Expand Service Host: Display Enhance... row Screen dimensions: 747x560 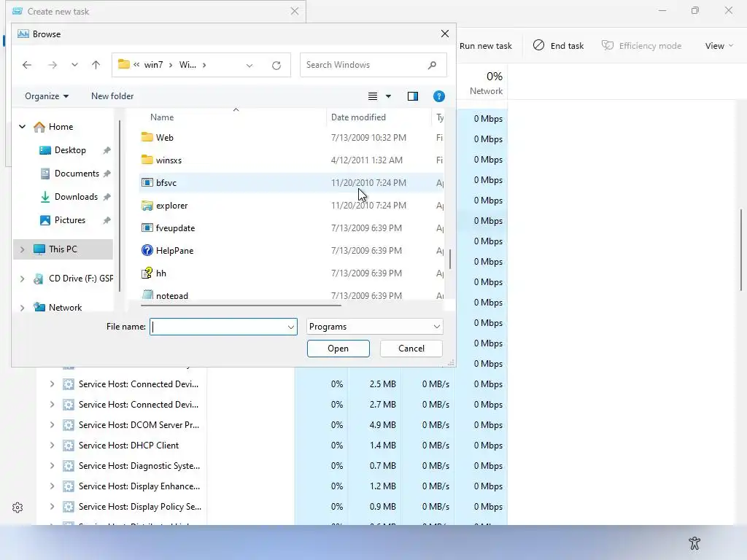tap(52, 486)
